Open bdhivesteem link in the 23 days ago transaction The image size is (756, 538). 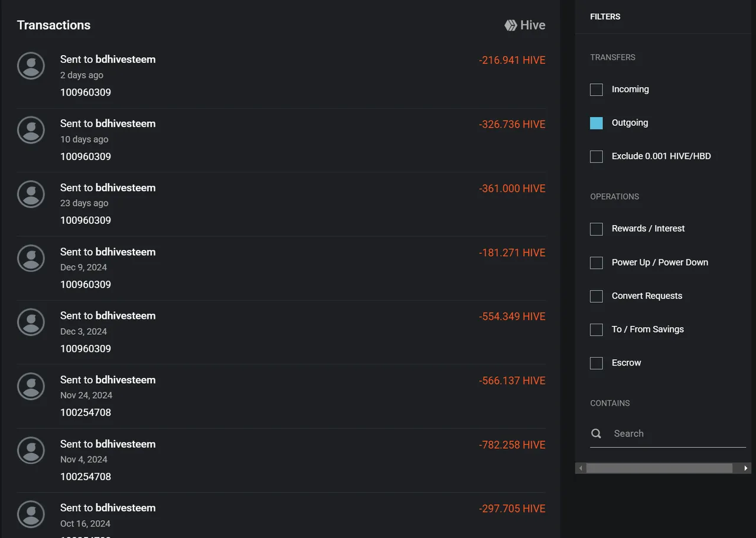(126, 188)
